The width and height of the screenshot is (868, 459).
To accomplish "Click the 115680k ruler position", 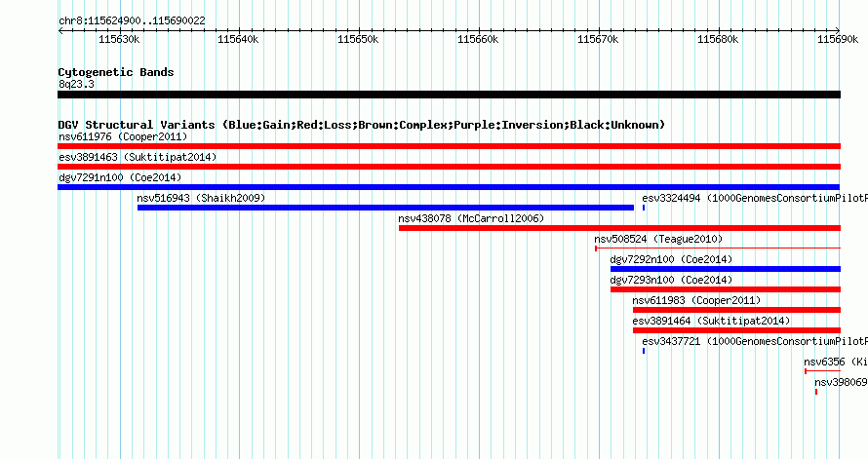I will pos(718,39).
